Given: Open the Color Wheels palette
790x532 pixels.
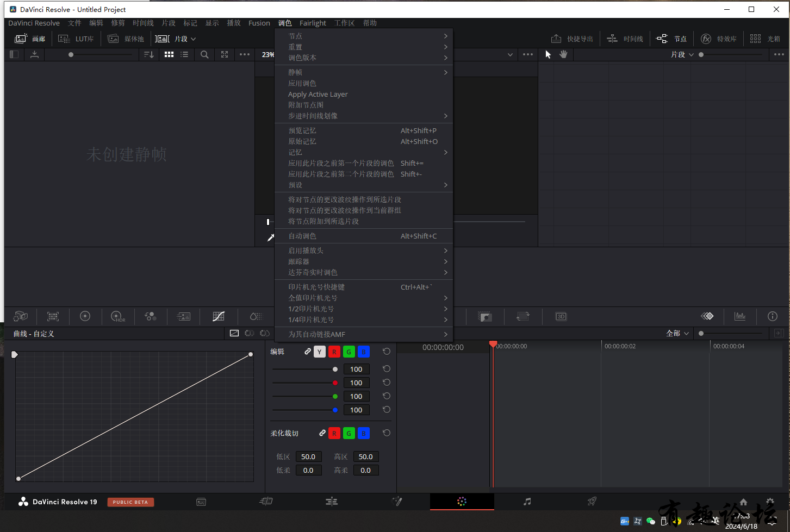Looking at the screenshot, I should pos(85,316).
